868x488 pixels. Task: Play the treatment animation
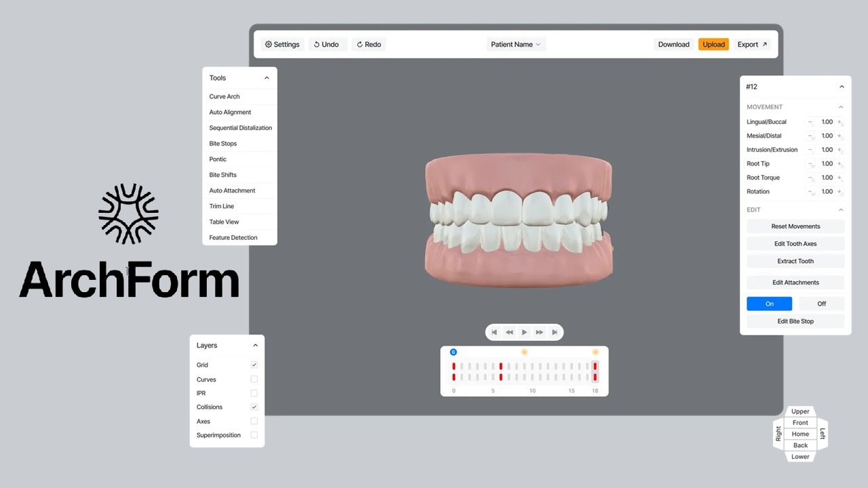coord(524,332)
